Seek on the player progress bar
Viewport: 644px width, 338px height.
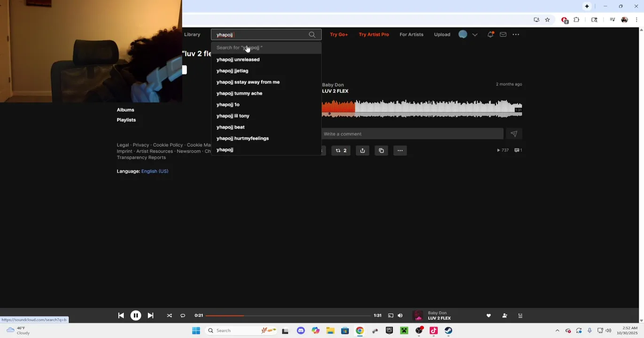tap(288, 315)
